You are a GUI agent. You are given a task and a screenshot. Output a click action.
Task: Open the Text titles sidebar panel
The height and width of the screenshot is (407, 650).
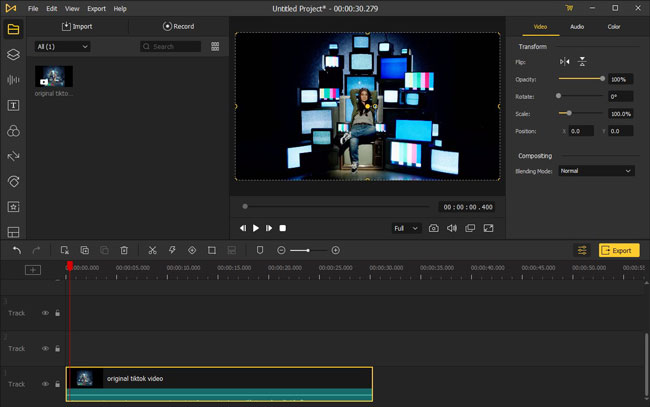click(x=13, y=105)
